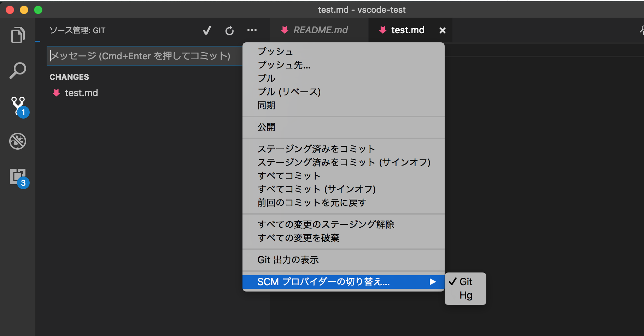Select the Source Control icon showing badge 1
The height and width of the screenshot is (336, 644).
point(18,106)
